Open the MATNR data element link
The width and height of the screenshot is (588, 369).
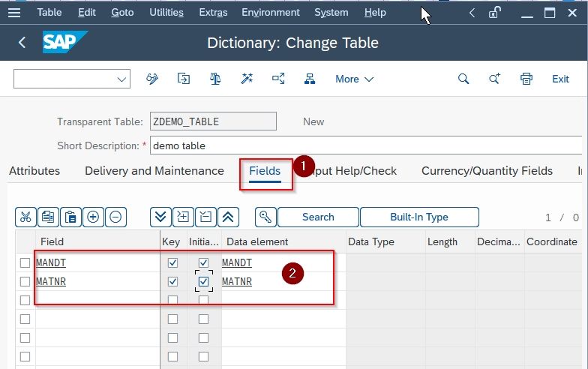tap(237, 282)
